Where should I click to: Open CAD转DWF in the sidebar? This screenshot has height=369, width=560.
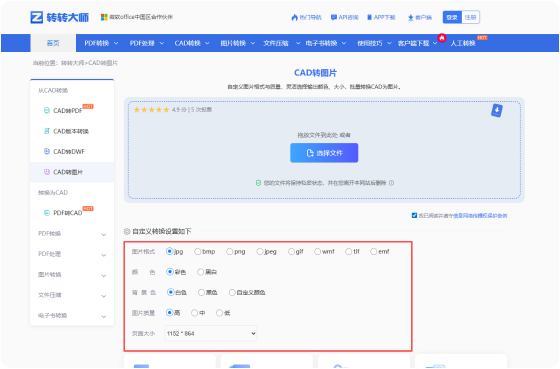pos(69,151)
